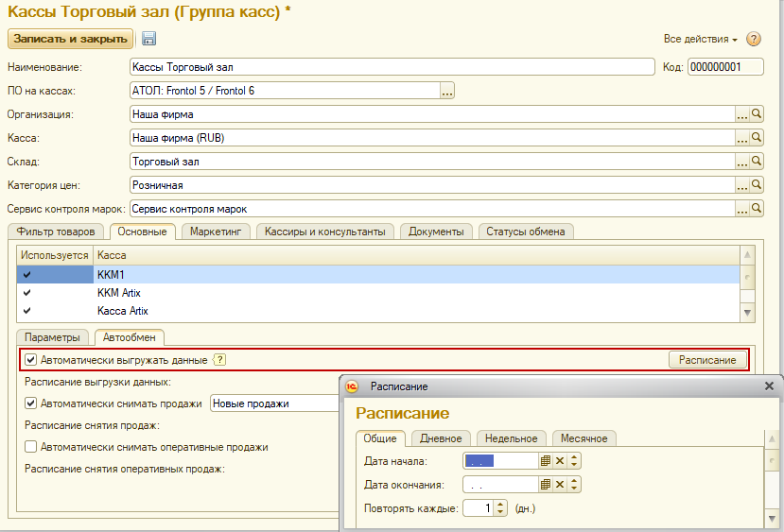Click the ellipsis selector for Категория цен
784x532 pixels.
pos(742,185)
